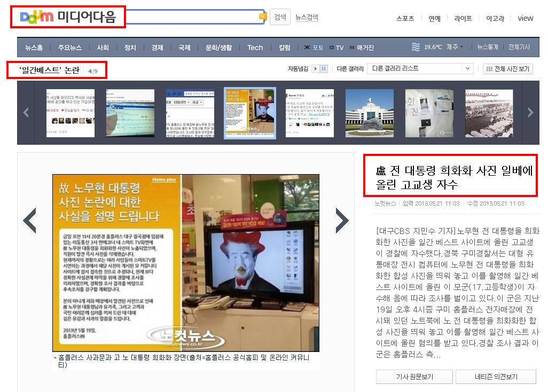The width and height of the screenshot is (548, 392).
Task: Switch to the 포토 photo section
Action: [x=314, y=48]
